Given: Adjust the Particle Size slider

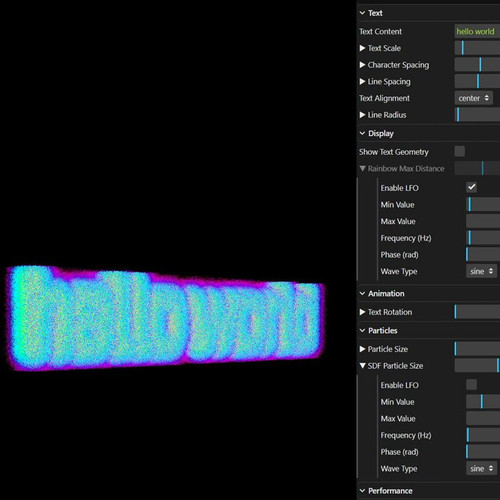Looking at the screenshot, I should point(477,349).
